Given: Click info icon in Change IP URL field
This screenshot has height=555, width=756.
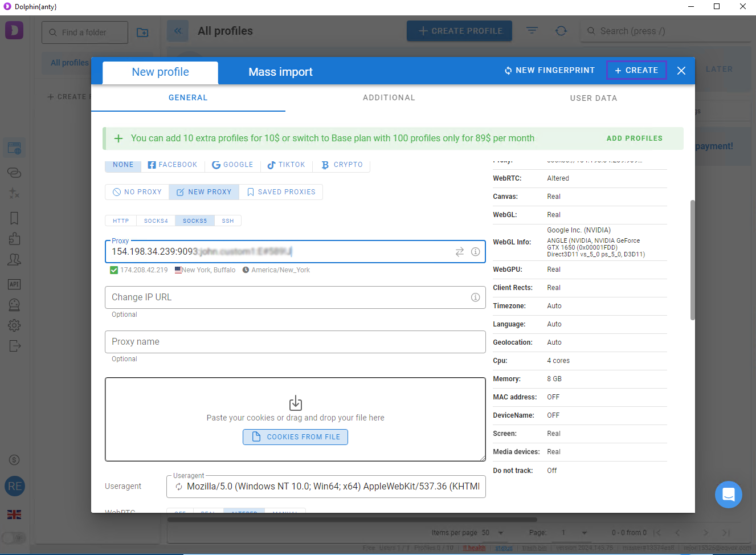Looking at the screenshot, I should (x=475, y=297).
